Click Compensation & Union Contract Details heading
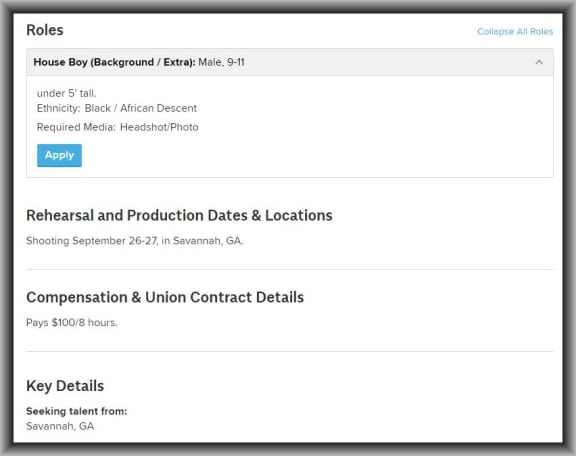Image resolution: width=576 pixels, height=456 pixels. pos(165,297)
